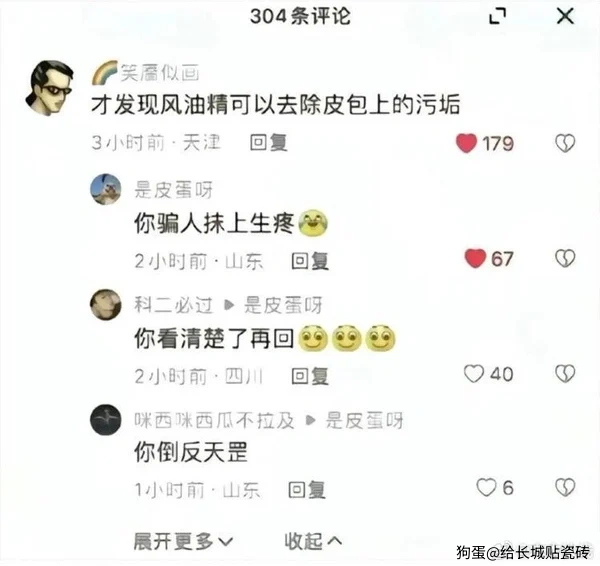Viewport: 600px width, 566px height.
Task: Close the 304条评论 panel
Action: tap(565, 16)
